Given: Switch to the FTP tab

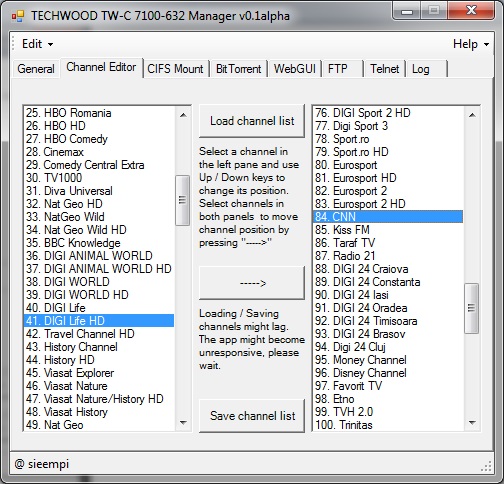Looking at the screenshot, I should click(x=342, y=69).
